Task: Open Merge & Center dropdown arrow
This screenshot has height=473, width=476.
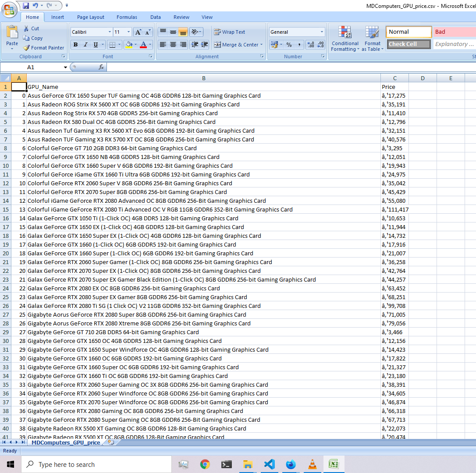Action: coord(261,45)
